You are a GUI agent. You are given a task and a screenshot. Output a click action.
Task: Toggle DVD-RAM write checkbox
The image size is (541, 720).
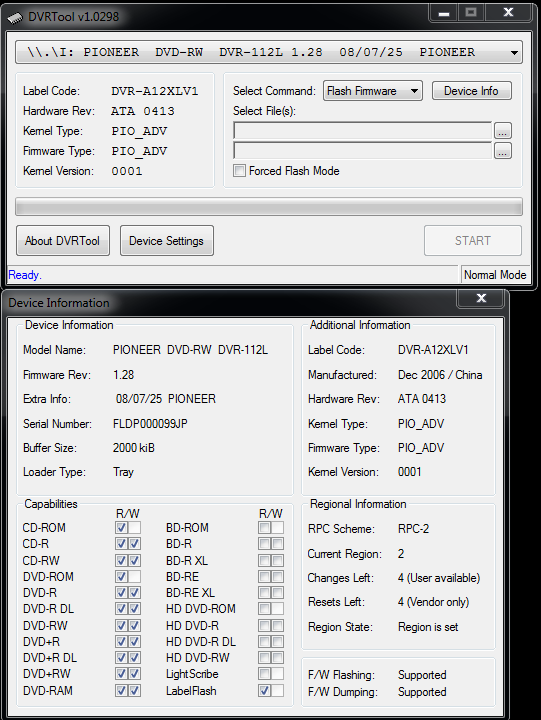point(134,691)
